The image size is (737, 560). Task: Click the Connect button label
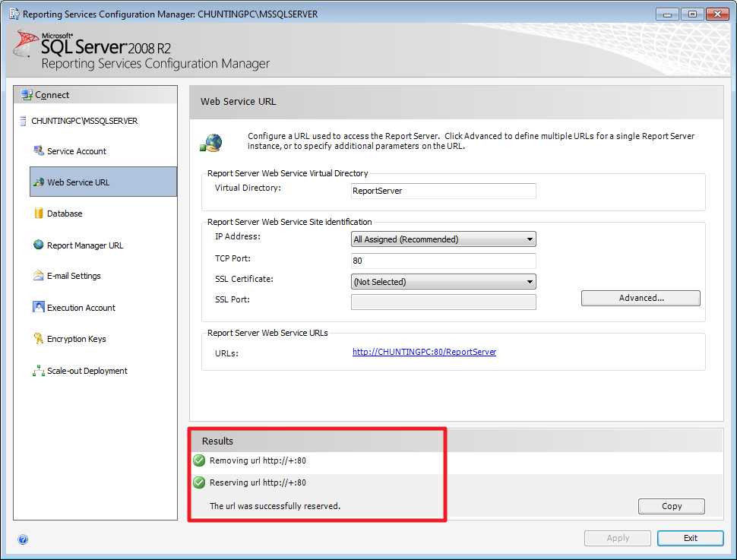(x=52, y=95)
